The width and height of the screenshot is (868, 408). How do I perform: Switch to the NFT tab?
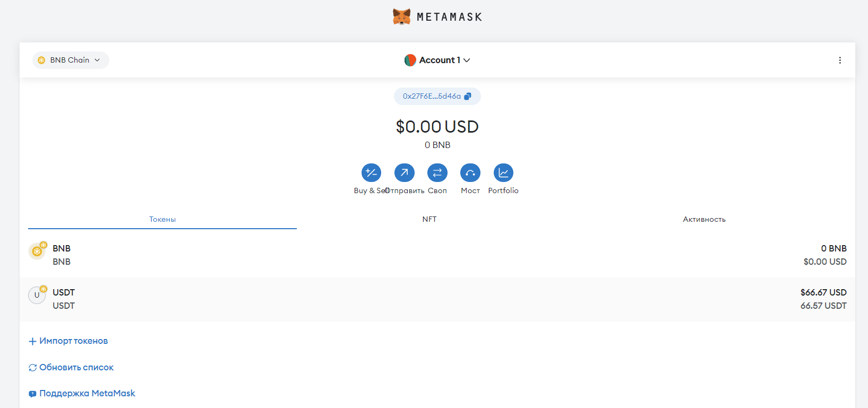429,219
